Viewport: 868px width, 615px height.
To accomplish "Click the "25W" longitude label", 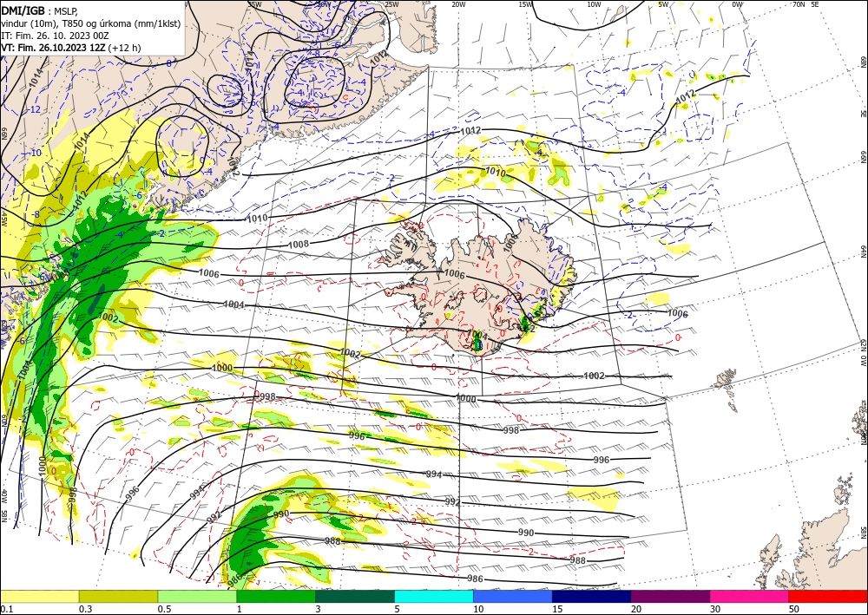I will tap(391, 4).
